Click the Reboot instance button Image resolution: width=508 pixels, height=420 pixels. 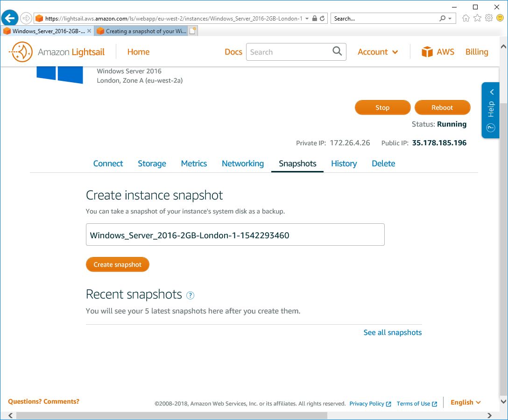click(x=442, y=107)
